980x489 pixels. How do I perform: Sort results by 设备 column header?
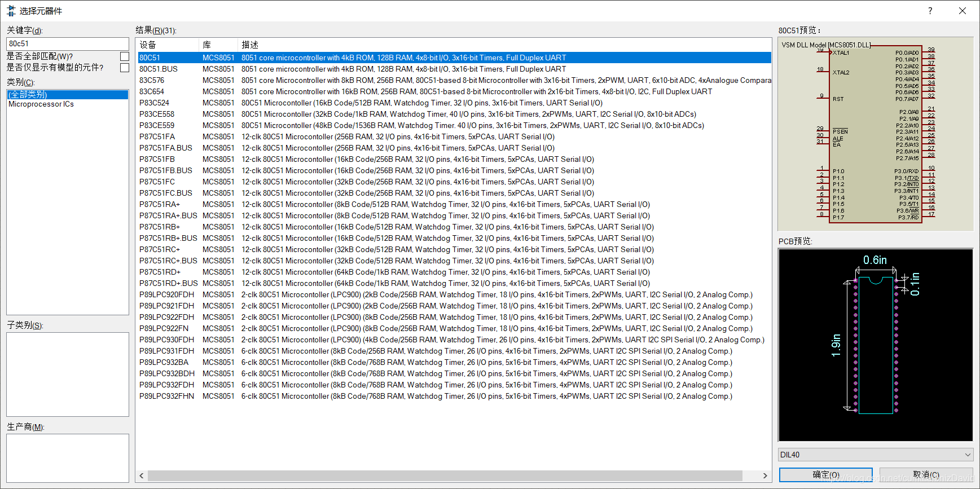168,45
